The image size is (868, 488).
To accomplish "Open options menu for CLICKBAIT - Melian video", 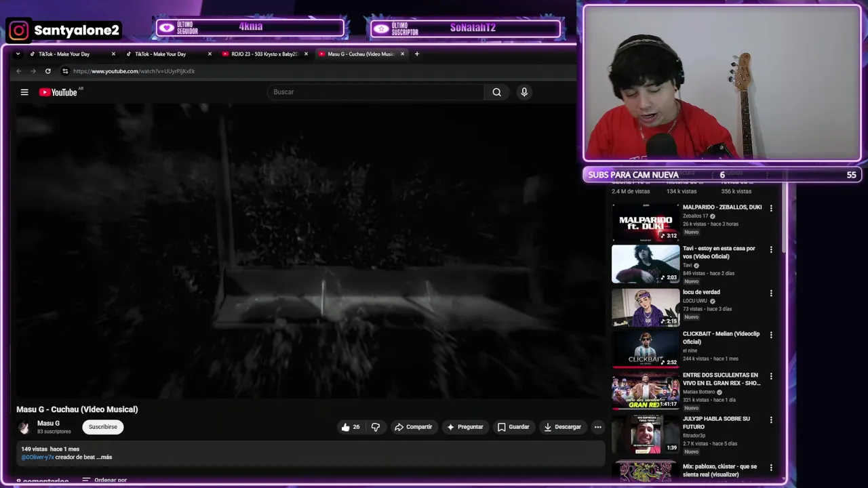I will [771, 335].
